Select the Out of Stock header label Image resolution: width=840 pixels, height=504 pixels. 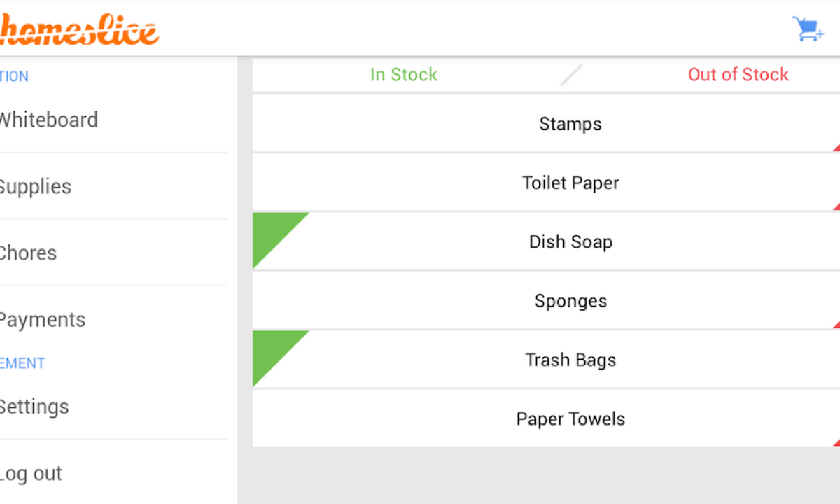(x=738, y=74)
